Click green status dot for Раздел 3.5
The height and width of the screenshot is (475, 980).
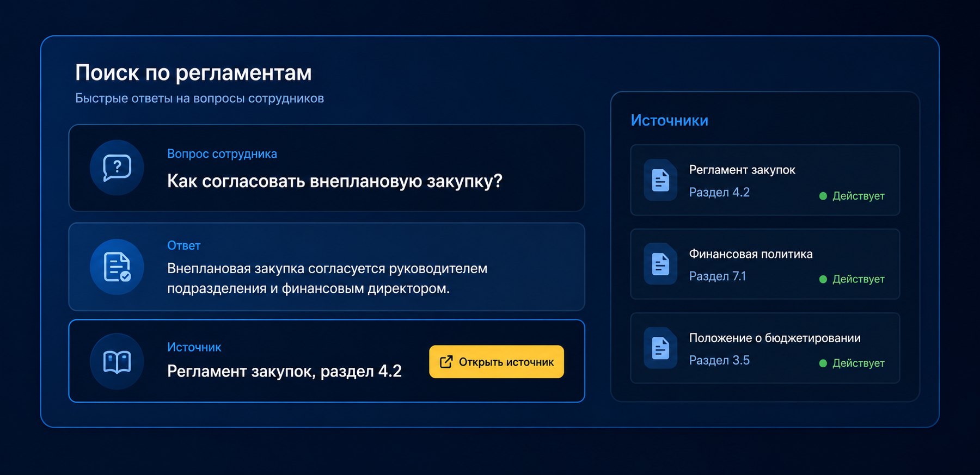pos(823,363)
